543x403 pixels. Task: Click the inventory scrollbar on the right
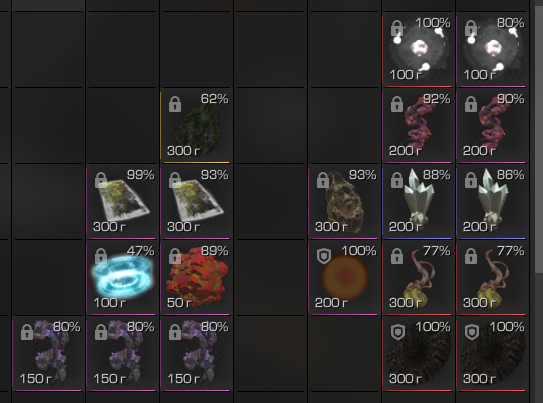539,138
